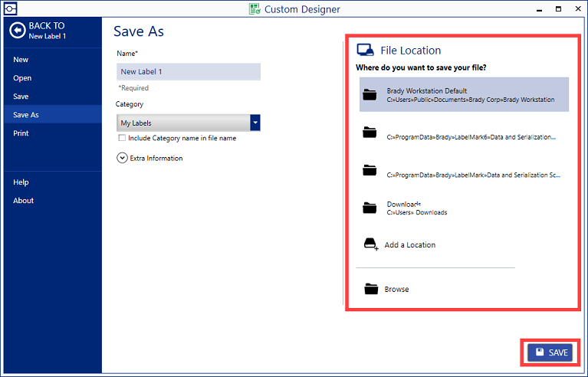This screenshot has height=377, width=588.
Task: Select Open in the side menu
Action: [x=52, y=78]
